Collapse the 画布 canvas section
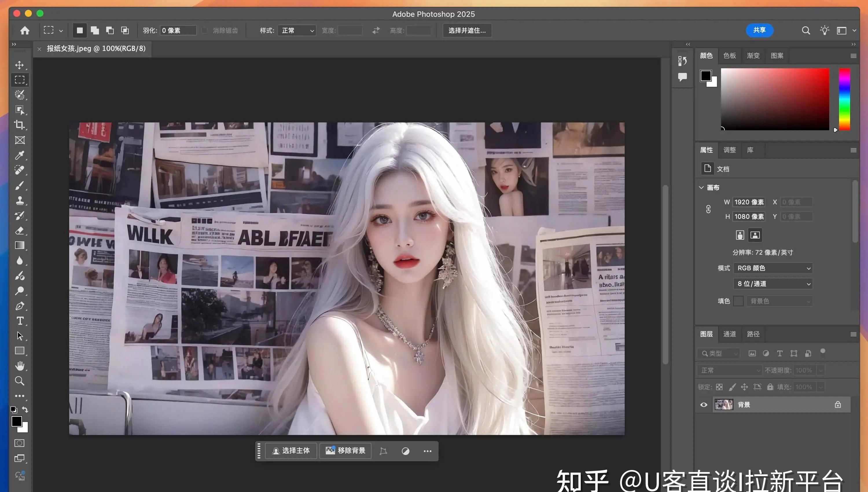The height and width of the screenshot is (492, 868). tap(701, 188)
